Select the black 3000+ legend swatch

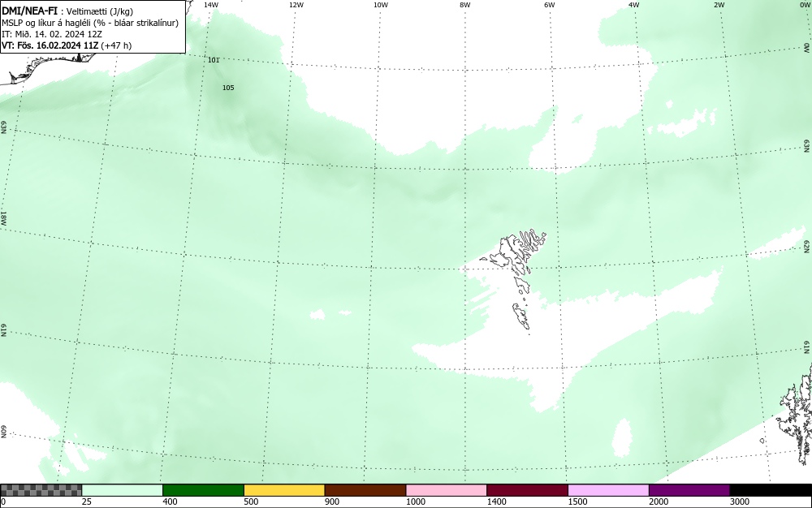771,490
